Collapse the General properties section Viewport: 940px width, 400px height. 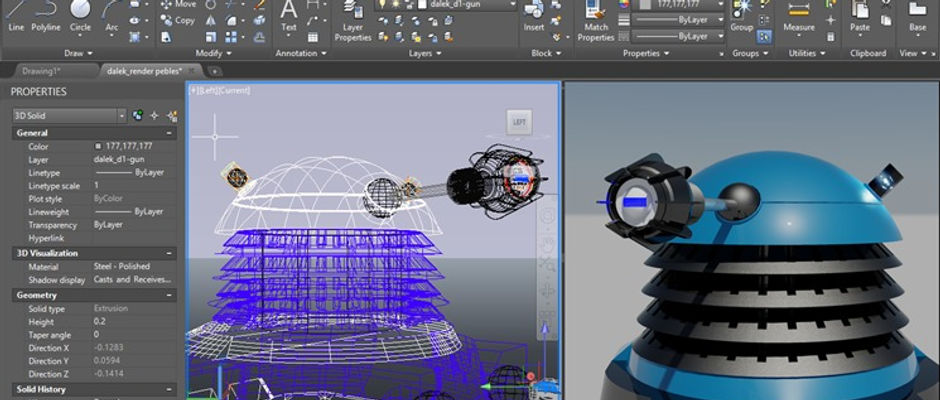coord(170,133)
